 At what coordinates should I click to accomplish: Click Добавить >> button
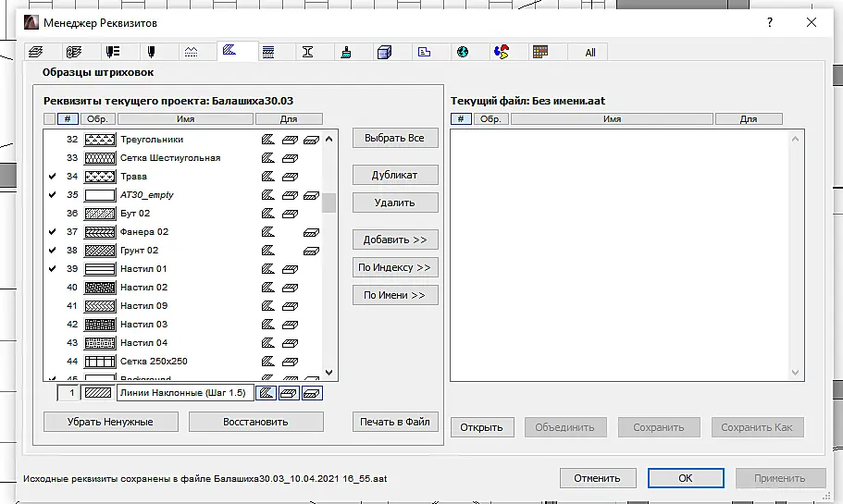pos(395,240)
